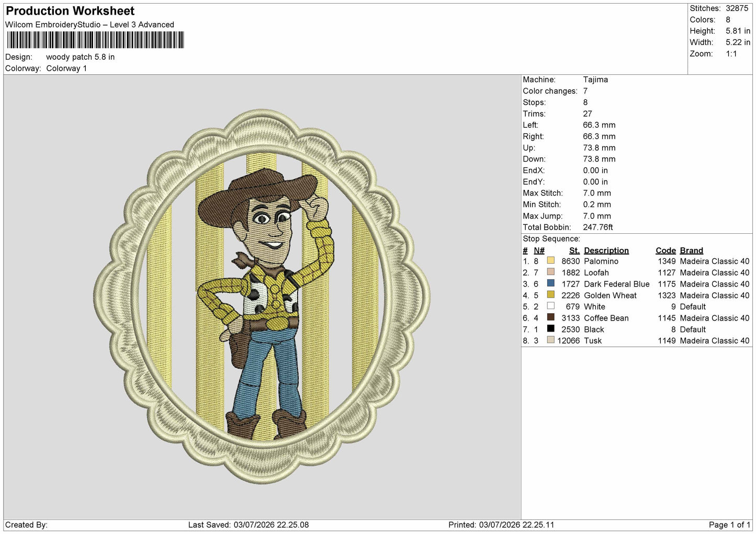Click the Trims value 27

point(588,114)
